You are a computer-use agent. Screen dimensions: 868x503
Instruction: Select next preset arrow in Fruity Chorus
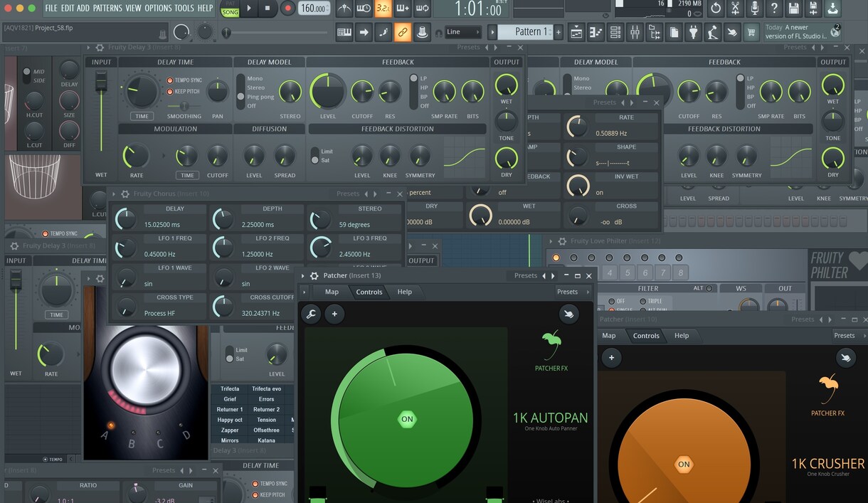tap(376, 194)
